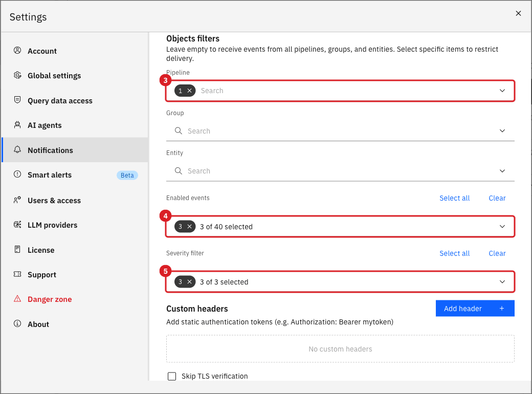532x394 pixels.
Task: Click the Add header button
Action: [x=475, y=308]
